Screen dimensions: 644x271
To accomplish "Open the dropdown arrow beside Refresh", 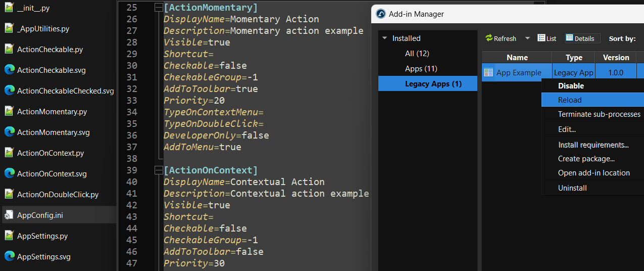I will [x=527, y=38].
